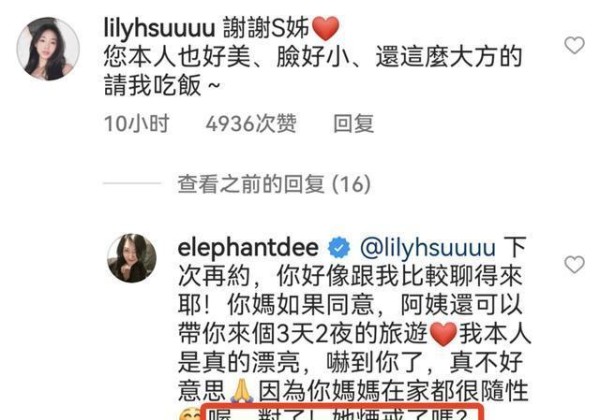This screenshot has width=600, height=420.
Task: View the 4936次赞 likes list
Action: pos(251,124)
